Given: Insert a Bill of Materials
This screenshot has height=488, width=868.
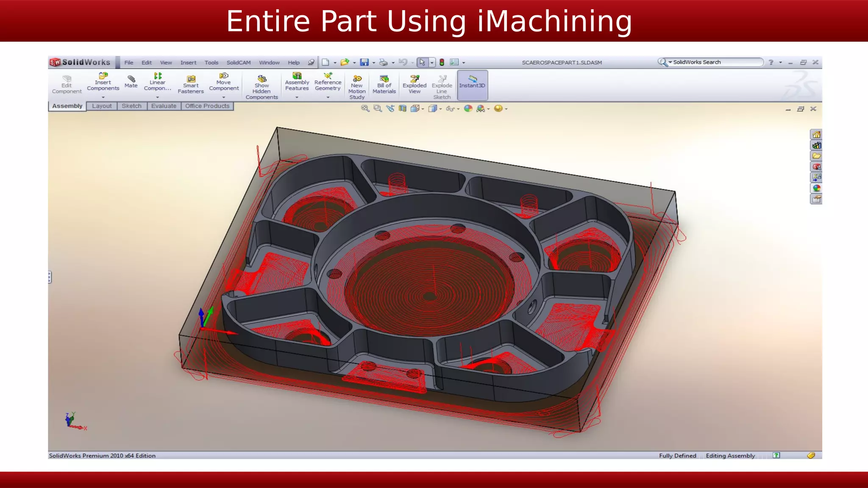Looking at the screenshot, I should pyautogui.click(x=384, y=85).
